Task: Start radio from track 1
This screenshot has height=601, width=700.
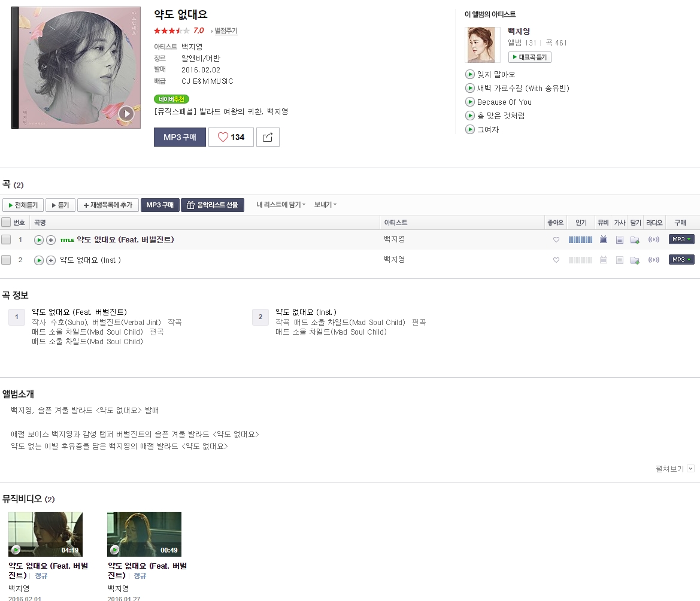Action: pos(653,239)
